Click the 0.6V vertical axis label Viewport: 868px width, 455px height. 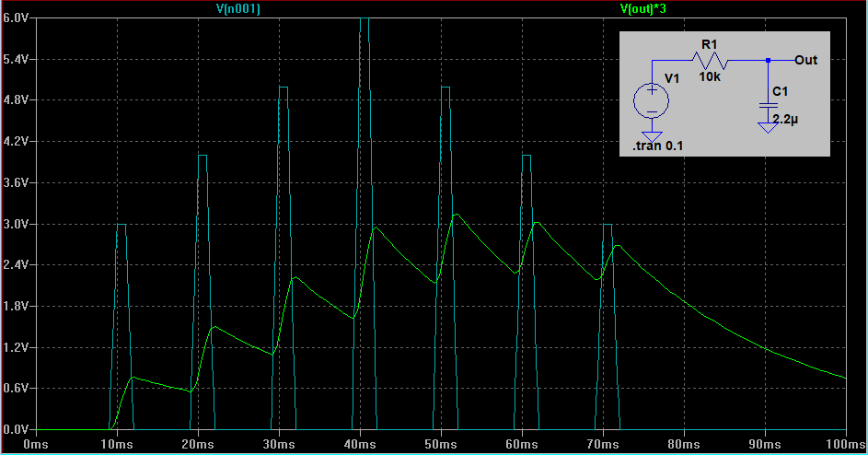[x=15, y=388]
